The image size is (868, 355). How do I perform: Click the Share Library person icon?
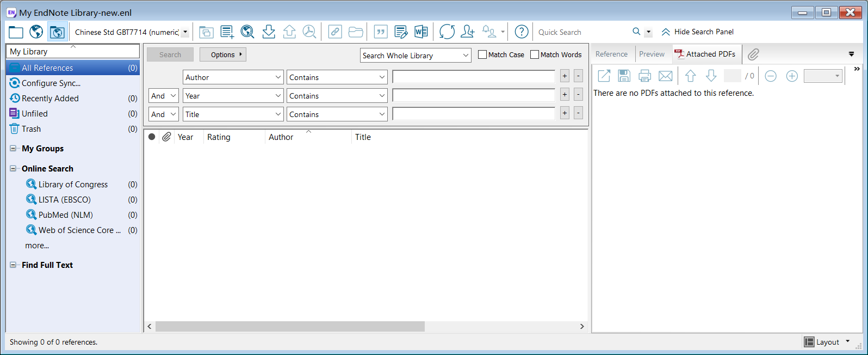(468, 32)
